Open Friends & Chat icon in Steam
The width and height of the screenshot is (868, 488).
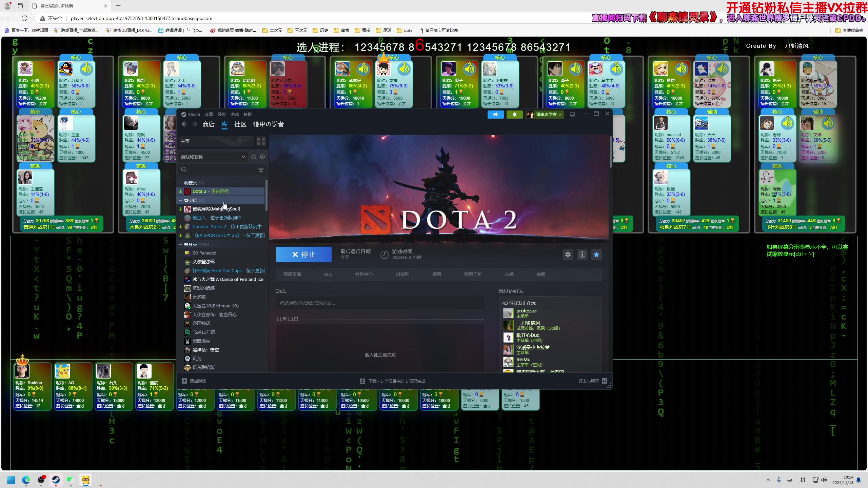pos(605,381)
